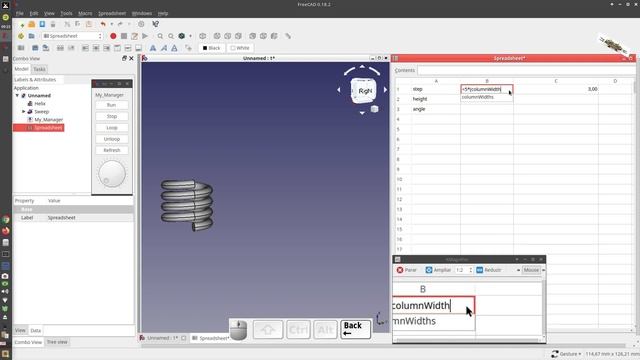Viewport: 640px width, 360px height.
Task: Open the Edit menu
Action: (34, 13)
